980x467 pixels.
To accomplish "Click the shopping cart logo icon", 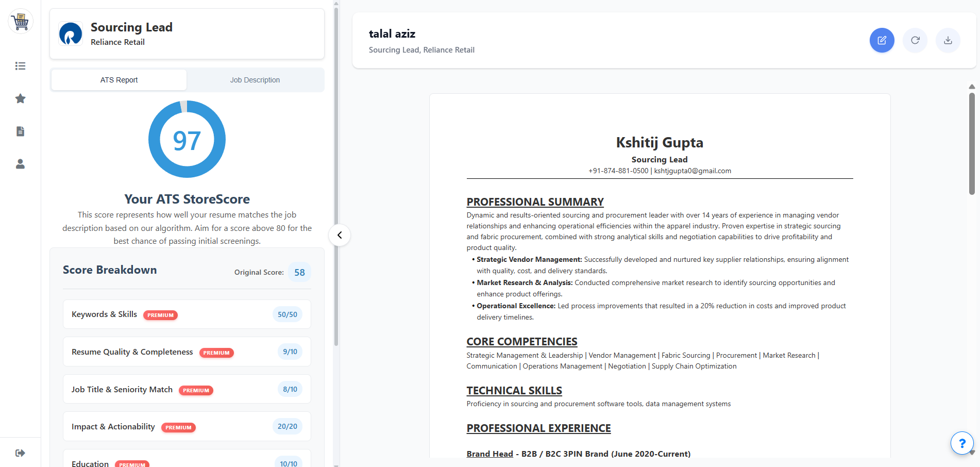I will pos(21,21).
